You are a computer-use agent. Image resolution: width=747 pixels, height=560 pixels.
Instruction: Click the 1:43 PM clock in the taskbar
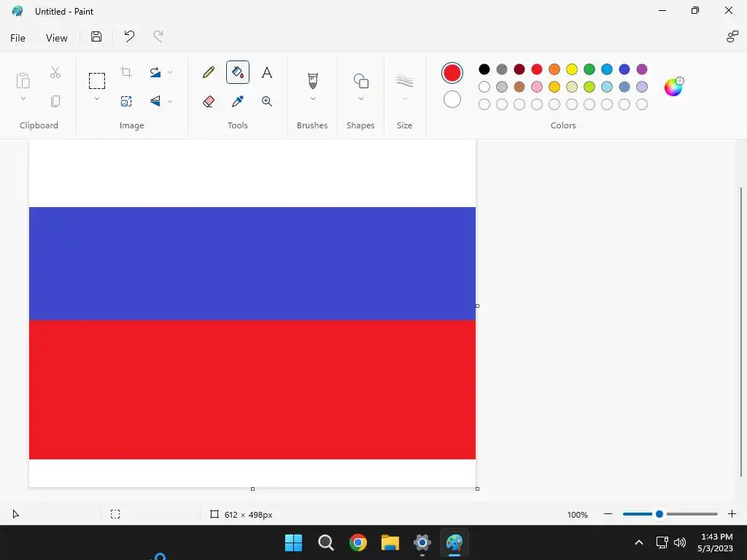pos(716,537)
